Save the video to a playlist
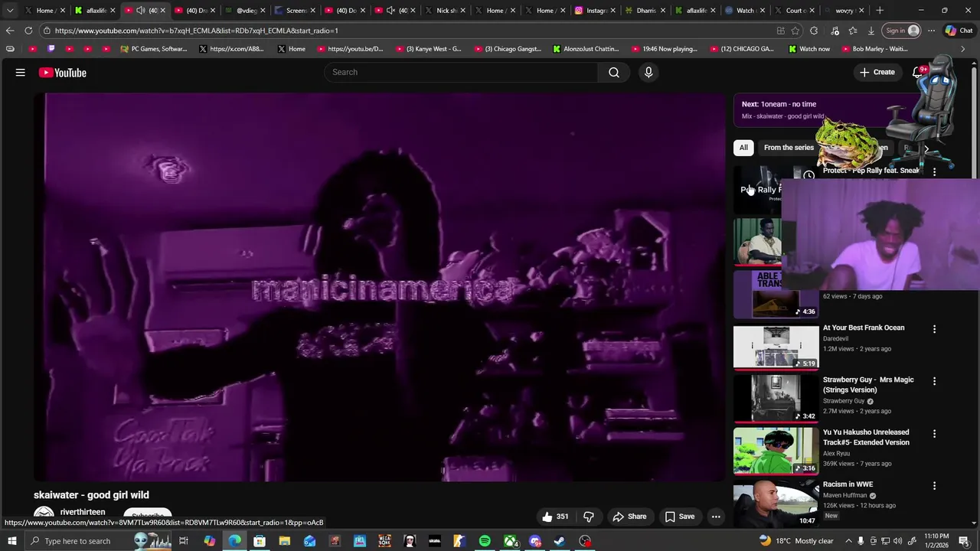The height and width of the screenshot is (551, 980). click(x=680, y=517)
